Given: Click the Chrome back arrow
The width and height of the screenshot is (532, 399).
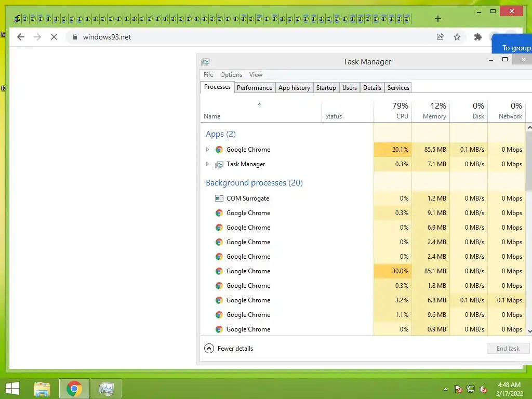Looking at the screenshot, I should pos(21,37).
